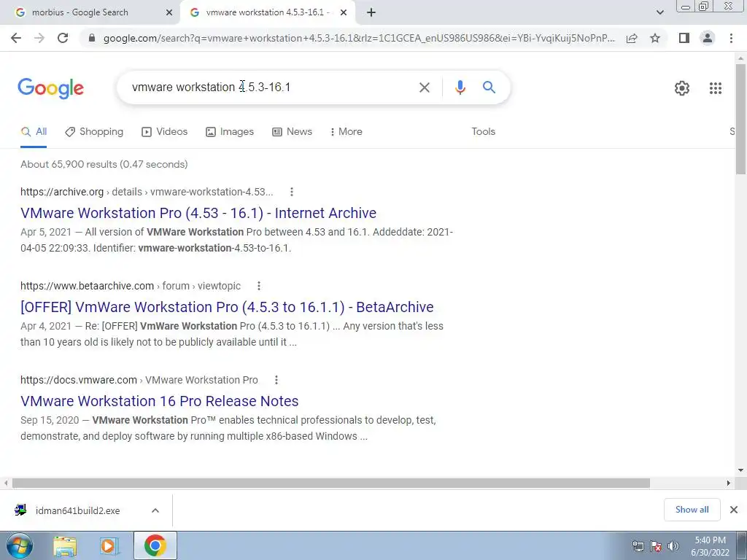The image size is (747, 560).
Task: Switch to Shopping results
Action: click(x=94, y=131)
